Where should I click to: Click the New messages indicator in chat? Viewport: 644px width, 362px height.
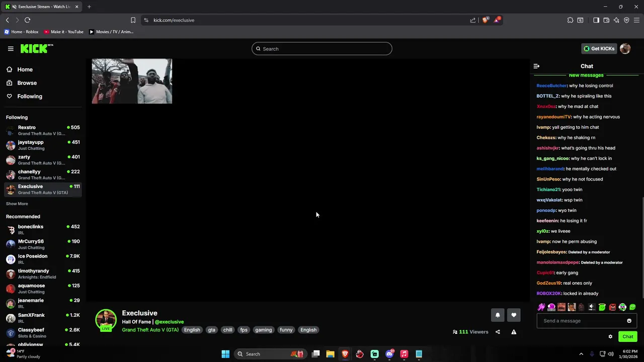(586, 75)
